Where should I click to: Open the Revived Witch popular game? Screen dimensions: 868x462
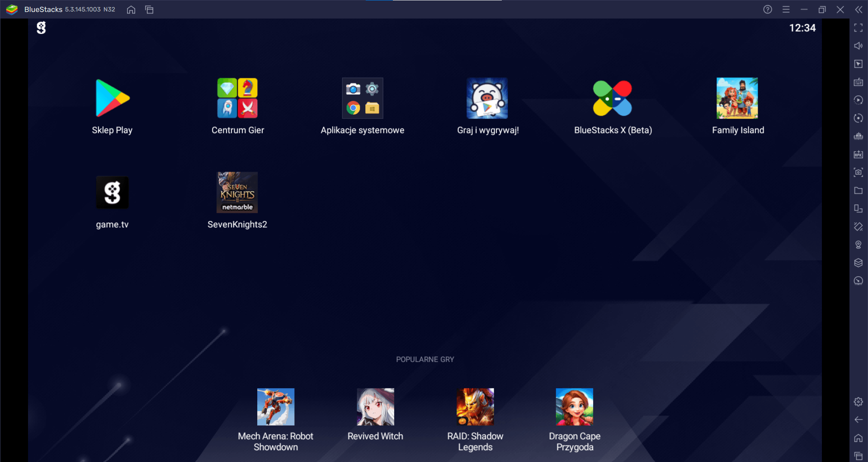[x=375, y=407]
